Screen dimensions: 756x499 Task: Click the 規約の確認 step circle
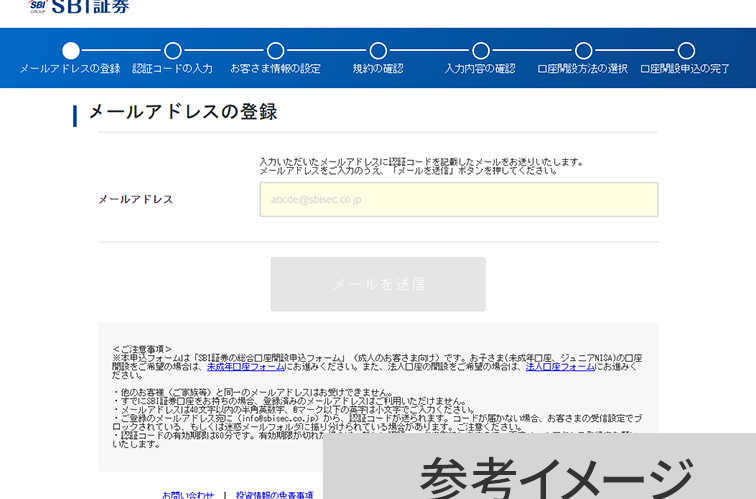pyautogui.click(x=378, y=51)
